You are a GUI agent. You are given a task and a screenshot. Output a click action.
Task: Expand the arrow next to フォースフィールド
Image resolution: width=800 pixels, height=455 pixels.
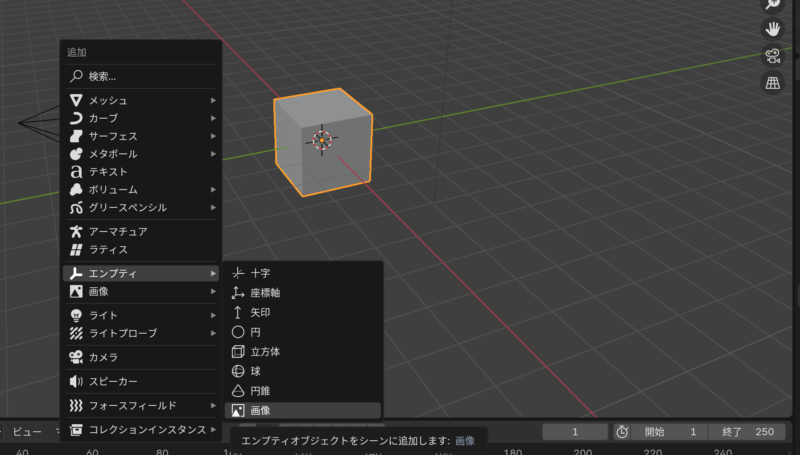pos(213,406)
